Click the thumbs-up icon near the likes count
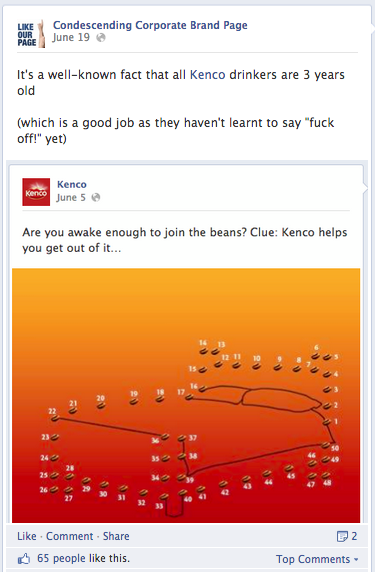Screen dimensions: 375x572 (x=24, y=559)
